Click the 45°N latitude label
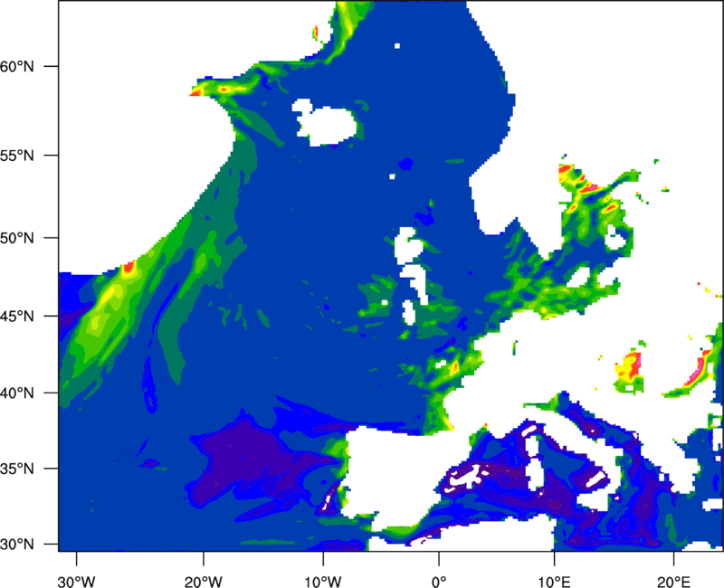The image size is (724, 588). 17,316
